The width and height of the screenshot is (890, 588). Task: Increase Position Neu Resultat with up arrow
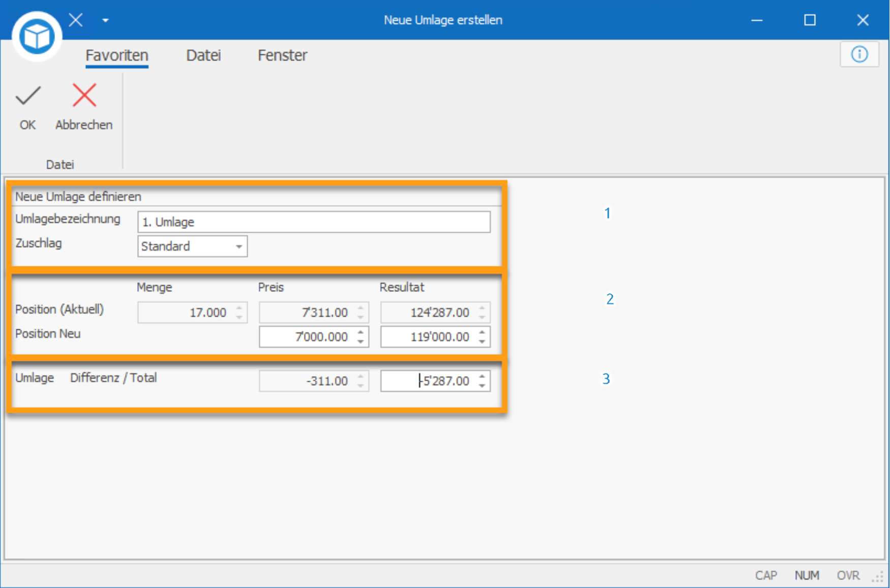(x=482, y=332)
